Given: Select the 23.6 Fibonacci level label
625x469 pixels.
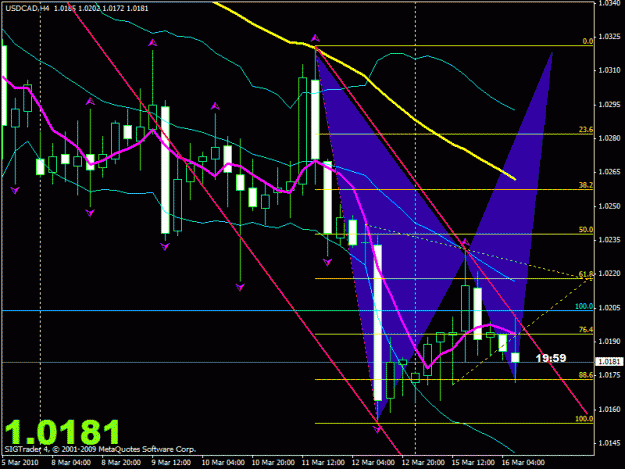Looking at the screenshot, I should [586, 130].
